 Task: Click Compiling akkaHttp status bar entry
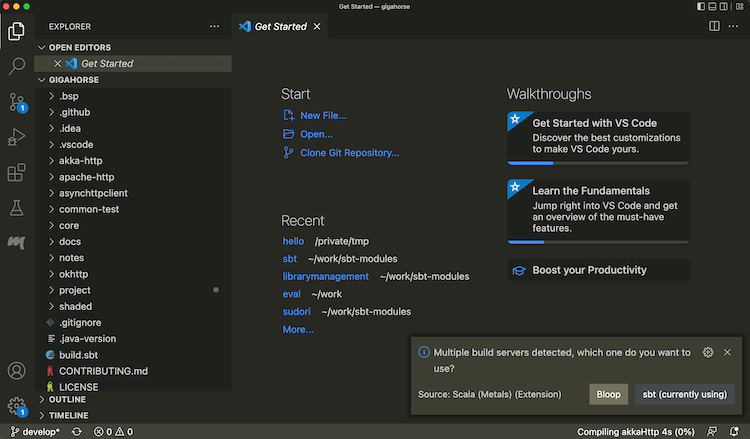coord(636,432)
